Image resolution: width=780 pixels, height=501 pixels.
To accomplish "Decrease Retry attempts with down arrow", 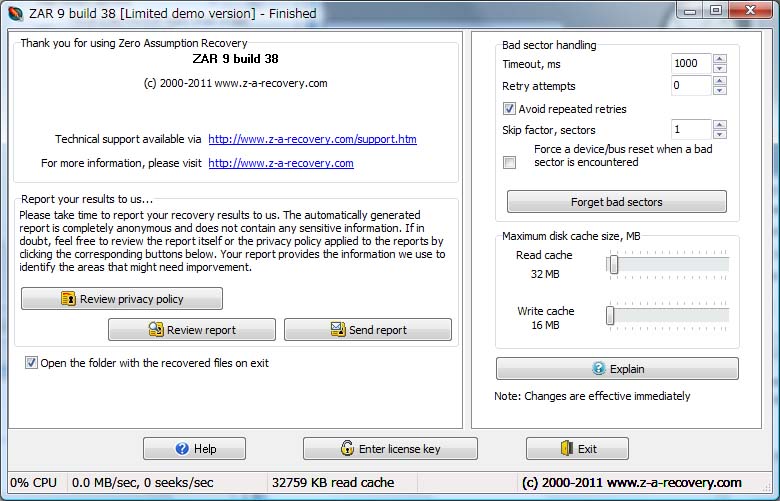I will pos(719,91).
